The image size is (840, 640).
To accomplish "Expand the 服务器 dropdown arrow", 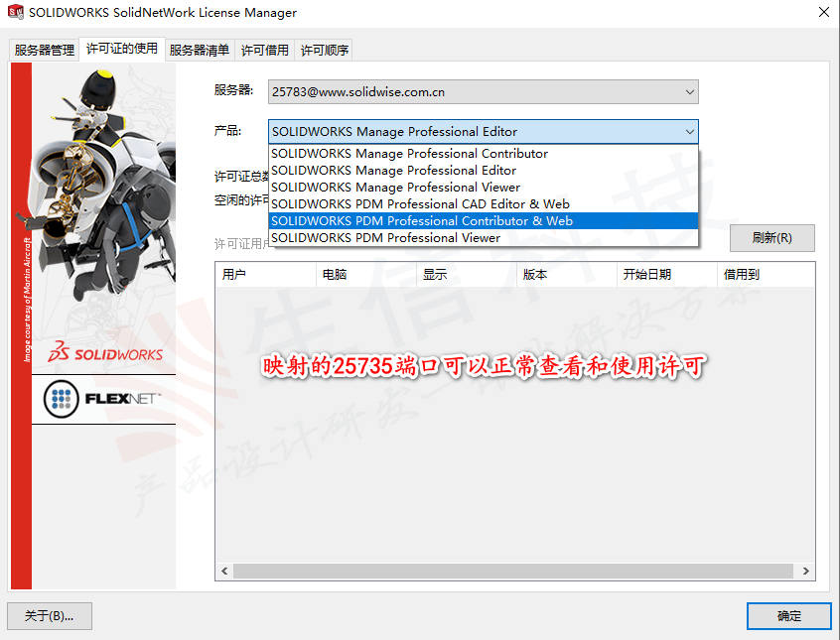I will (689, 92).
